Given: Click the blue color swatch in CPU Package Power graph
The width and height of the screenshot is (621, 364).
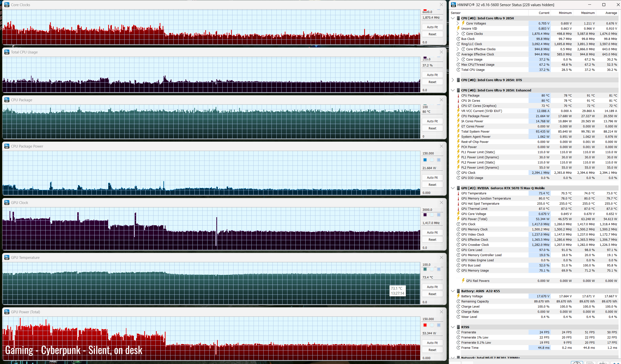Looking at the screenshot, I should (x=425, y=160).
